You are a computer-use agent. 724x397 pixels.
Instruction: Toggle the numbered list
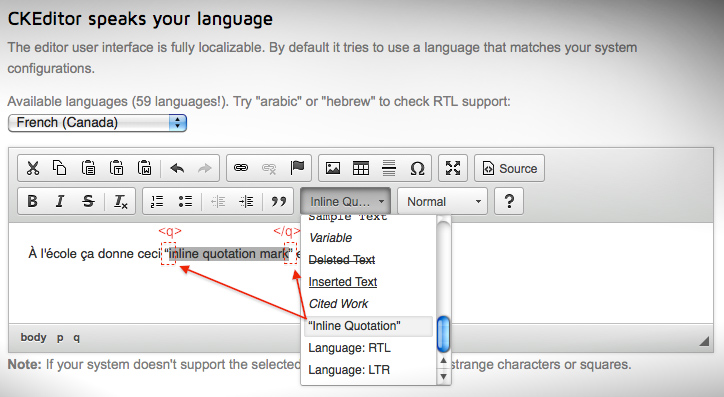pos(157,201)
